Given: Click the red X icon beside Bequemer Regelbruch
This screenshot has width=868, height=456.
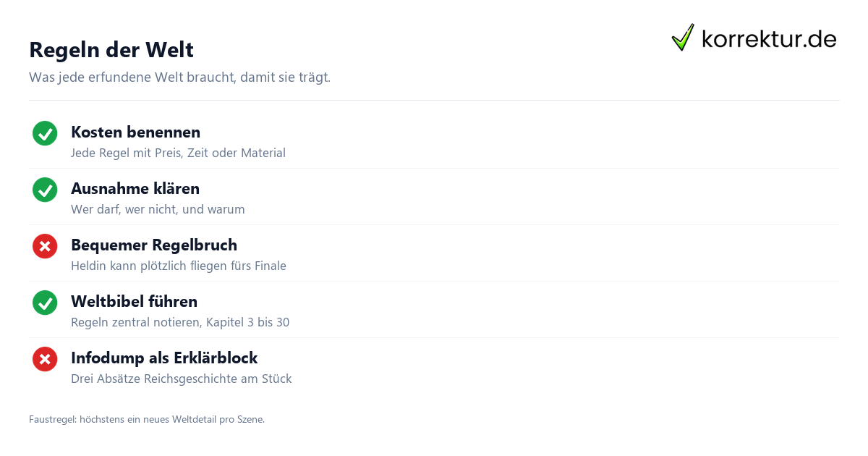Looking at the screenshot, I should (45, 246).
